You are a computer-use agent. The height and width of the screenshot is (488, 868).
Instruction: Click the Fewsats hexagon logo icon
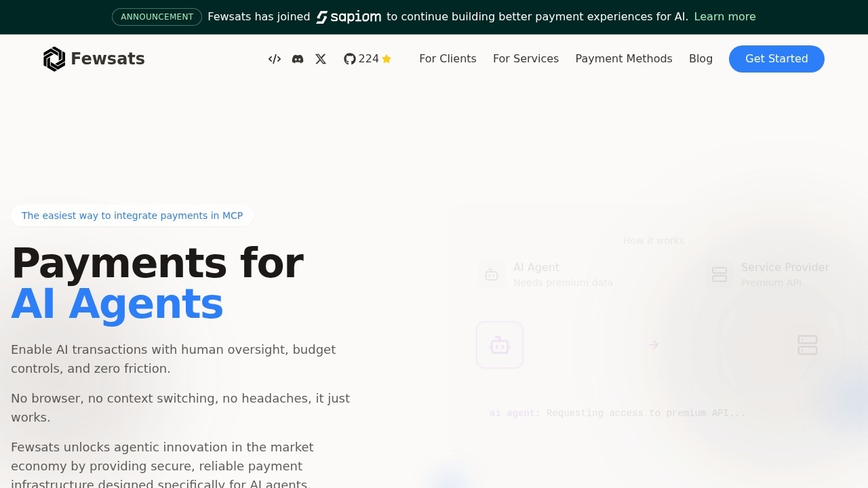pos(54,59)
